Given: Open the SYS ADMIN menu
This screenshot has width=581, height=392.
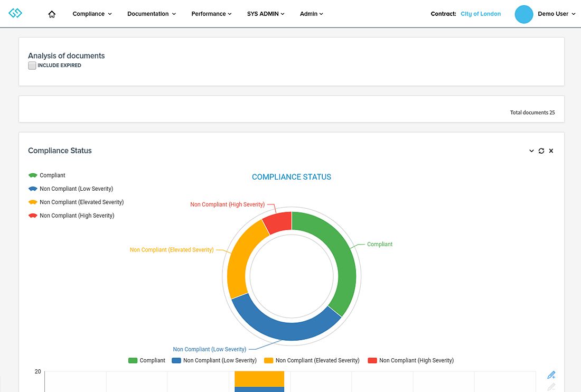Looking at the screenshot, I should point(266,14).
